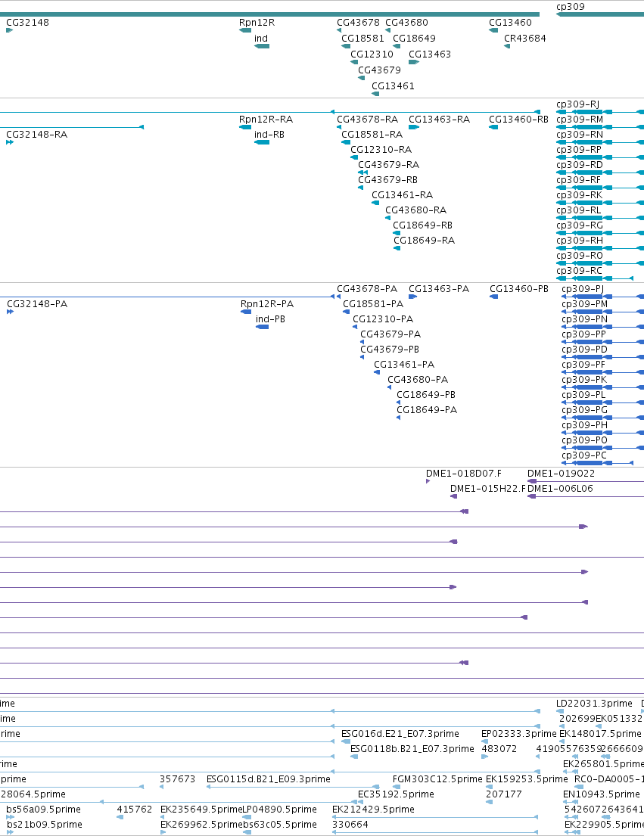The height and width of the screenshot is (836, 644).
Task: Click the cp309-PJ protein label
Action: pos(582,289)
